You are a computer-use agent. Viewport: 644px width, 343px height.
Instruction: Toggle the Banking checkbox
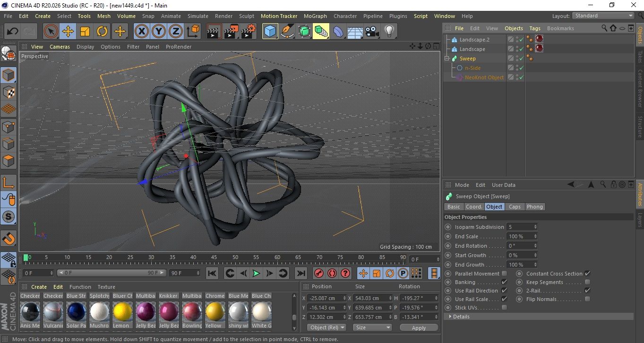point(504,282)
